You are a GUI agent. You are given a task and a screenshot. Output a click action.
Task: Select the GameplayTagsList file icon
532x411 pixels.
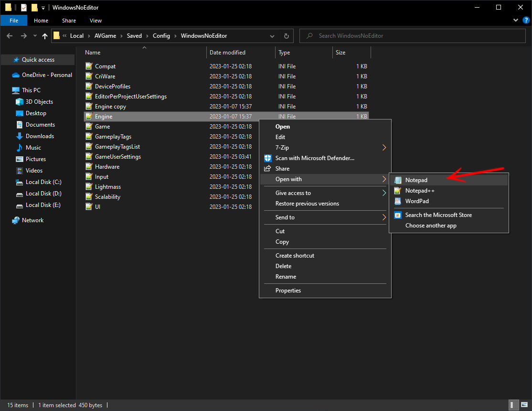(89, 146)
